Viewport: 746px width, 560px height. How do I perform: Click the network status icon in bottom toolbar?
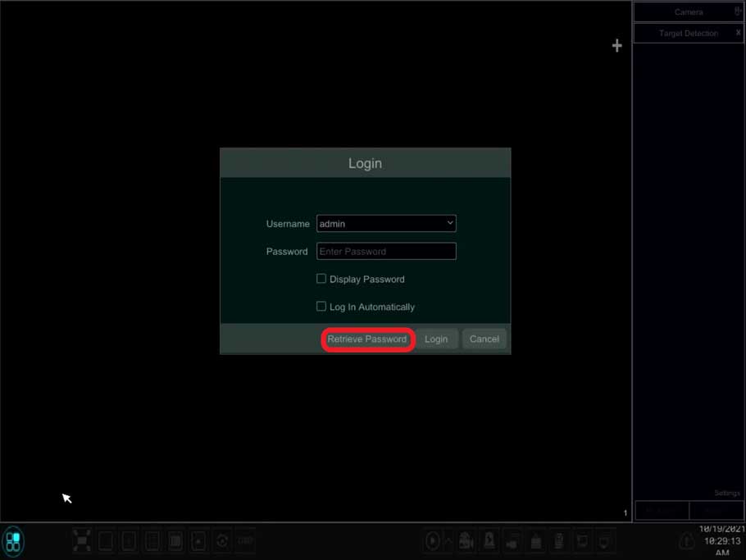[x=605, y=541]
